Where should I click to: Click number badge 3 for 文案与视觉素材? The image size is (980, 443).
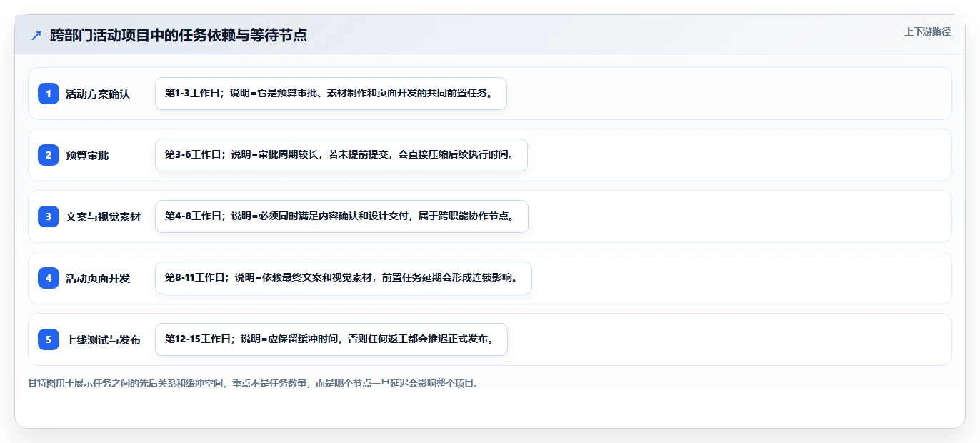coord(49,216)
